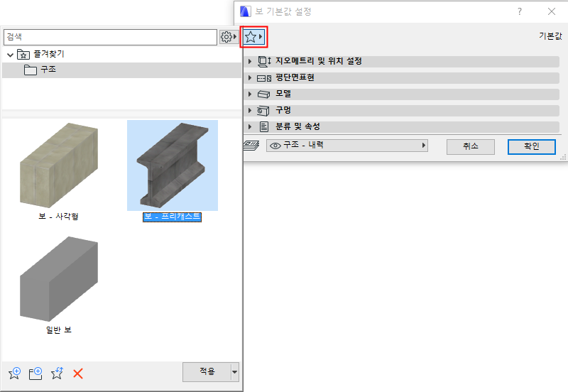Click the 검색 search field
Image resolution: width=568 pixels, height=392 pixels.
click(110, 37)
